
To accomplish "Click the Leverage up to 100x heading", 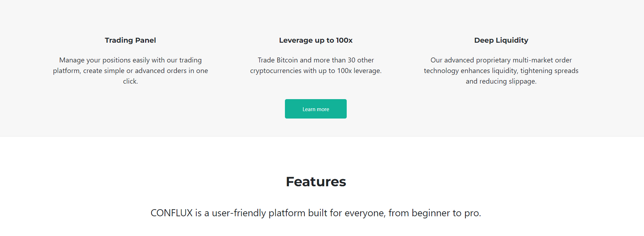I will [x=316, y=40].
